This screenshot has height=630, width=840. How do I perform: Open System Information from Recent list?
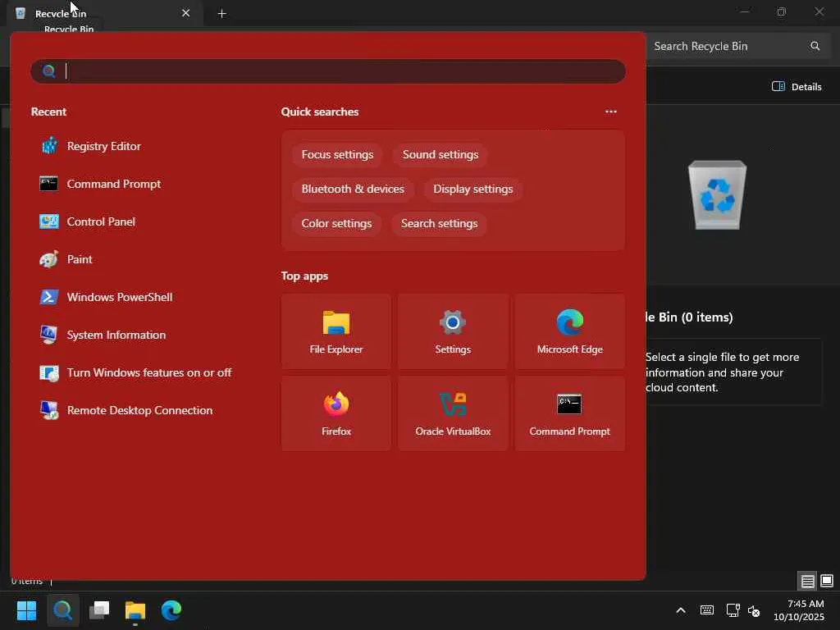point(103,335)
